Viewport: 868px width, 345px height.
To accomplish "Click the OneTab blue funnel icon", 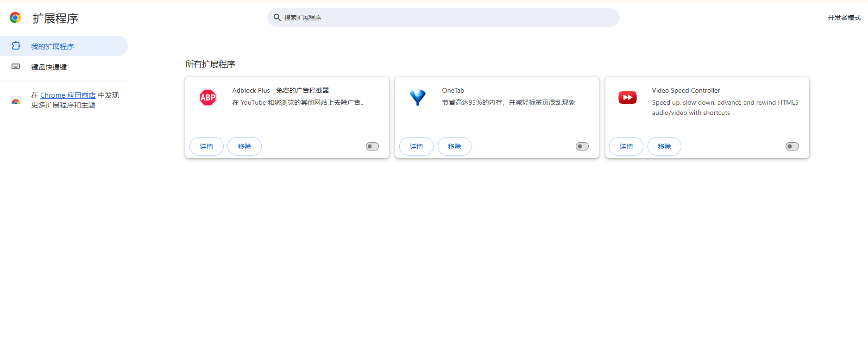I will (x=417, y=97).
